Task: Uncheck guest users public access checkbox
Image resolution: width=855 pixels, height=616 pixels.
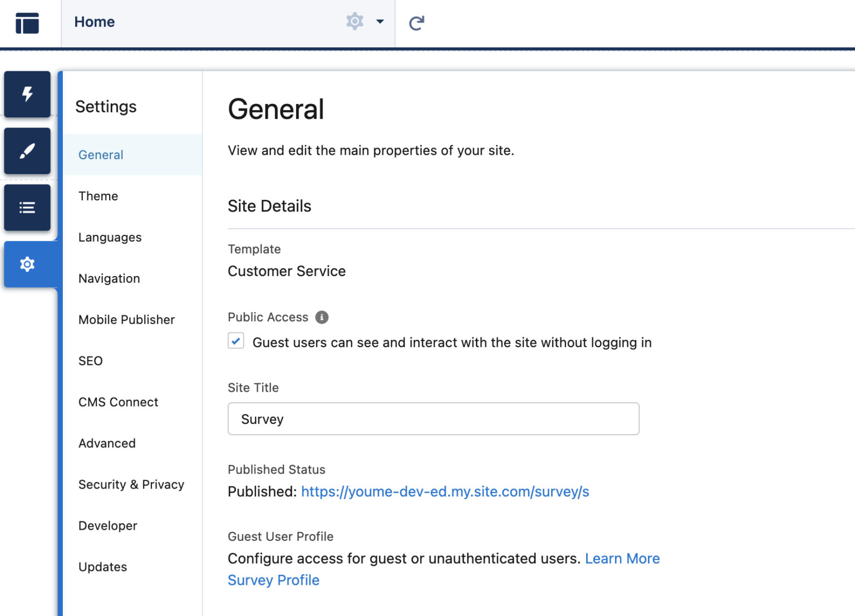Action: (x=236, y=341)
